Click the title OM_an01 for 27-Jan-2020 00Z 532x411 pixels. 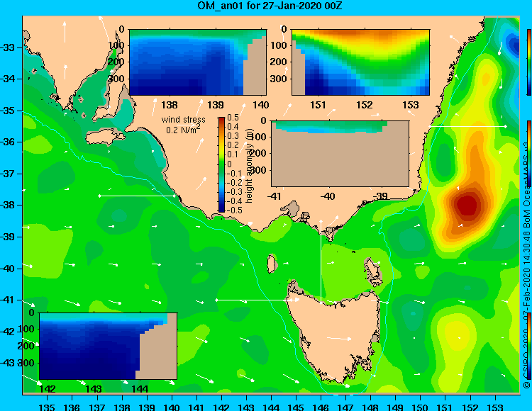pyautogui.click(x=270, y=6)
